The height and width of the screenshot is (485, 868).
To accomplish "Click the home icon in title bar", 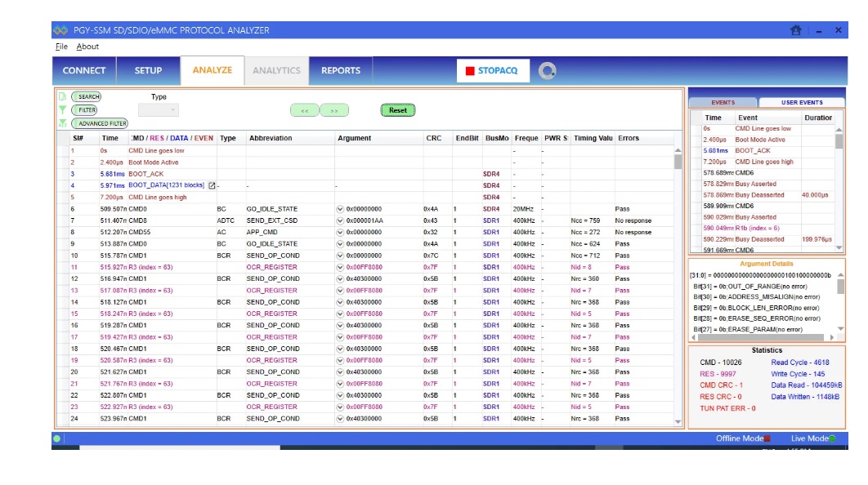I will pyautogui.click(x=795, y=30).
